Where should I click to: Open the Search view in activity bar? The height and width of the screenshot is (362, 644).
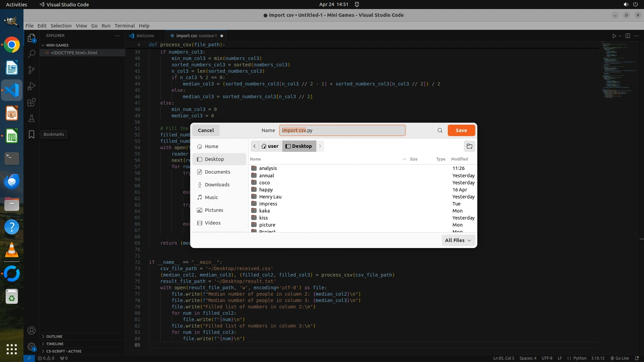(x=32, y=54)
